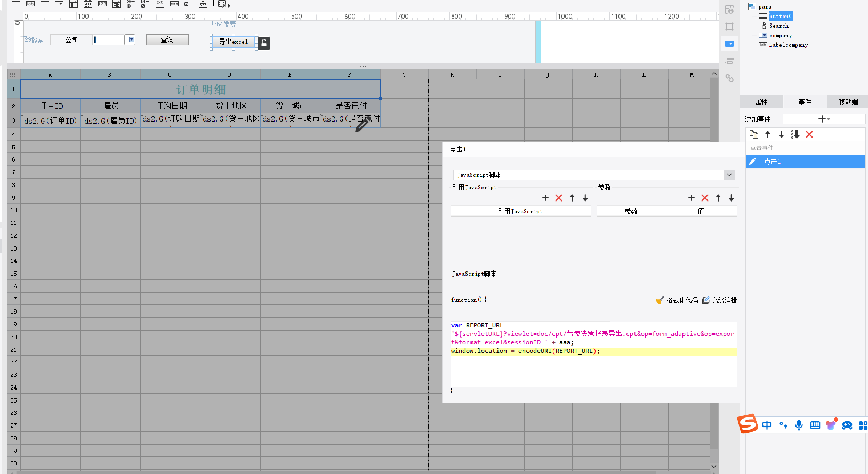868x474 pixels.
Task: Sort the event list
Action: click(795, 134)
